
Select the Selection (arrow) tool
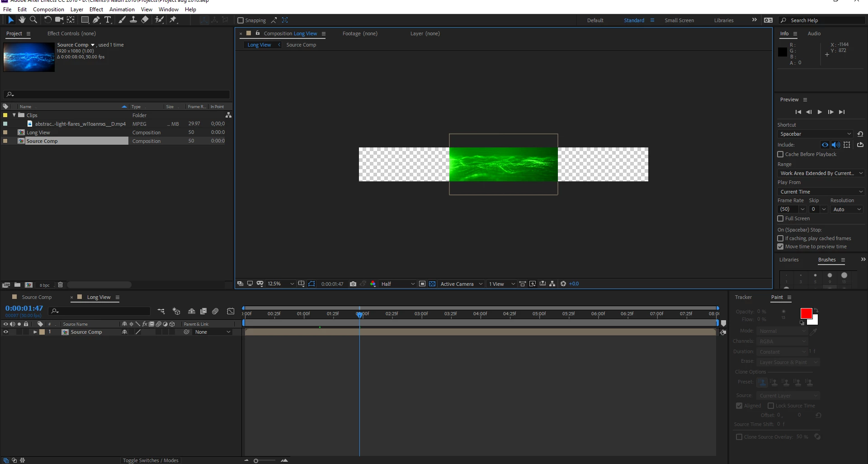click(x=11, y=20)
